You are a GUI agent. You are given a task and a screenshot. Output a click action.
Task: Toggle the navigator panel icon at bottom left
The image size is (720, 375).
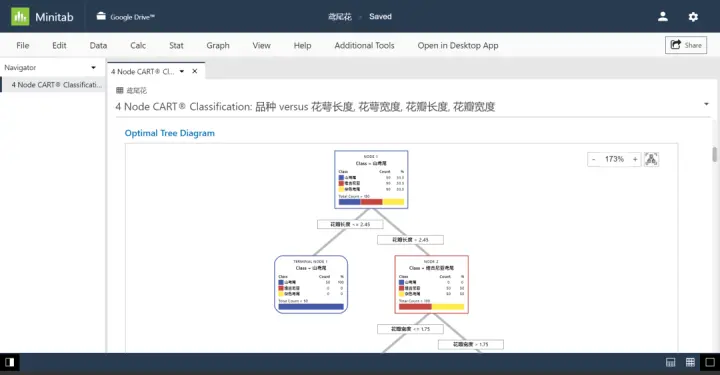pyautogui.click(x=10, y=363)
